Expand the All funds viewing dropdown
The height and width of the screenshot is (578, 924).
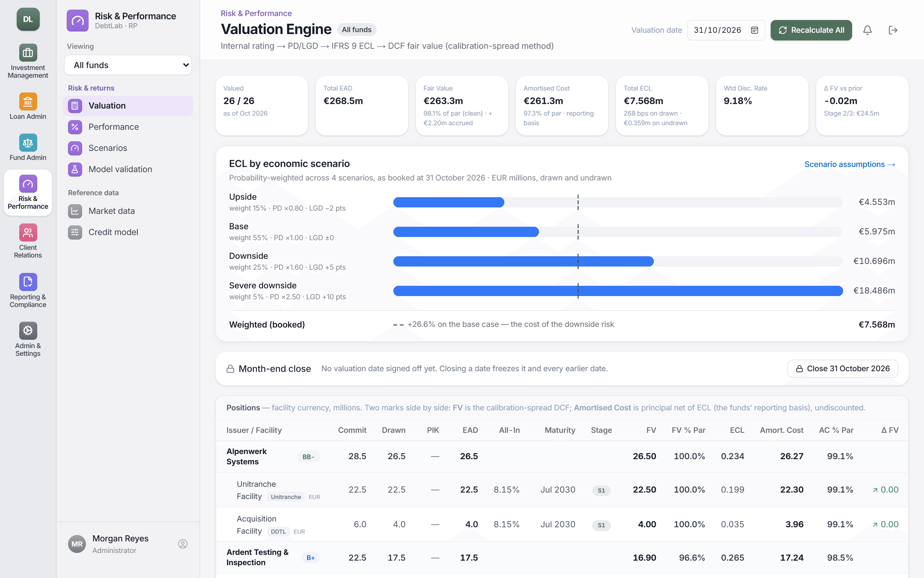(128, 65)
